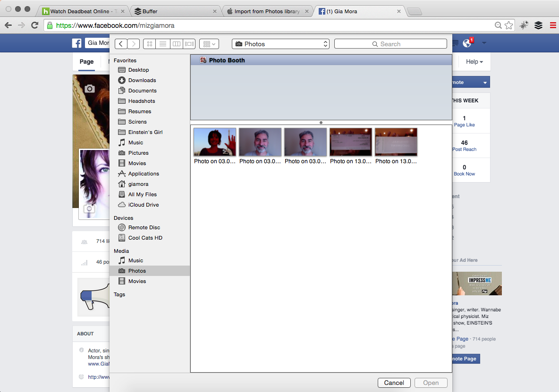
Task: Open Facebook account dropdown arrow
Action: point(484,43)
